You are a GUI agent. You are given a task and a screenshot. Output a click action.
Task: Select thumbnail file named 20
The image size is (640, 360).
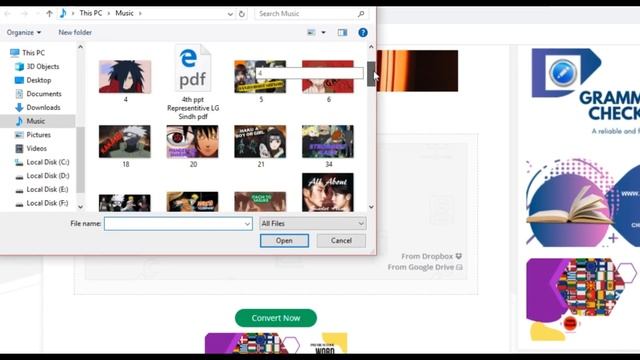point(193,146)
